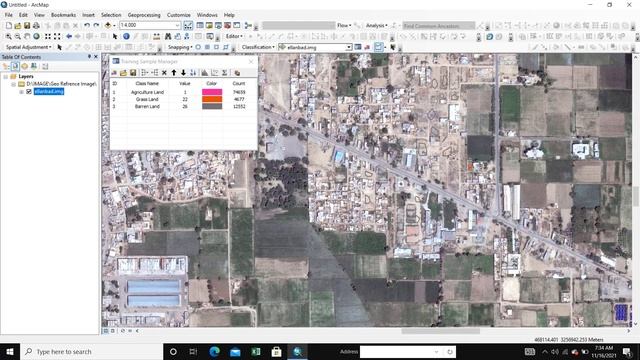Show histograms in Training Sample Manager
The image size is (640, 360).
(x=204, y=73)
